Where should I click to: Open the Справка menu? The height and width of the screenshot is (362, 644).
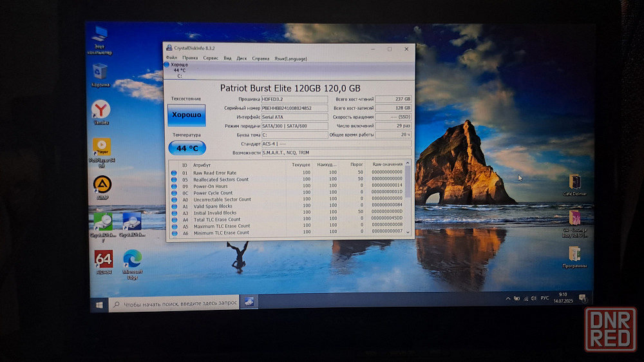[260, 59]
